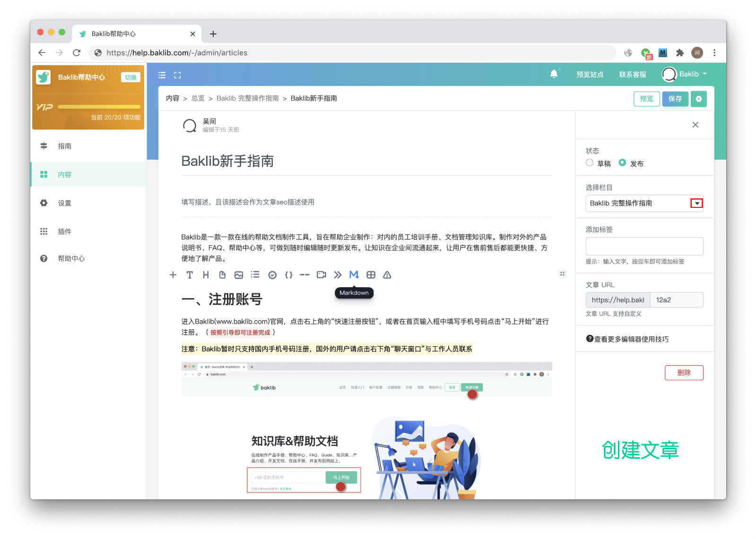Go to 总览 breadcrumb

(x=198, y=98)
